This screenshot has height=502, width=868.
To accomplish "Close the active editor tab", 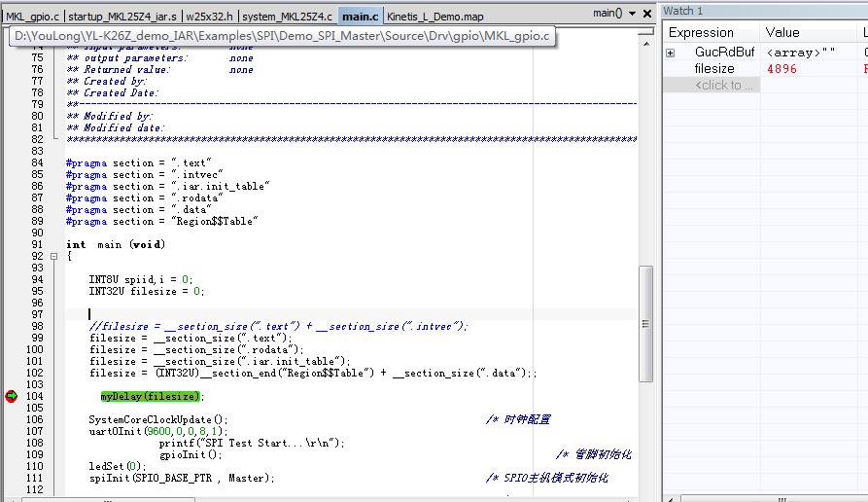I will coord(648,14).
